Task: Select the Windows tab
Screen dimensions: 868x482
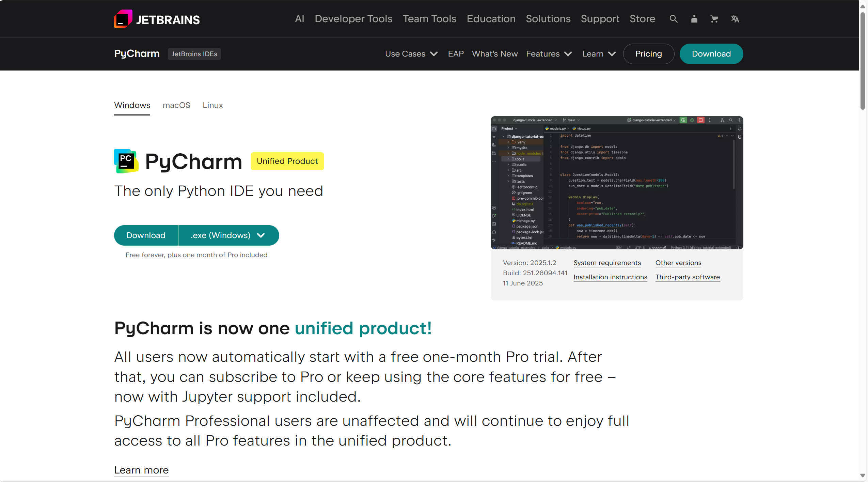Action: pyautogui.click(x=132, y=105)
